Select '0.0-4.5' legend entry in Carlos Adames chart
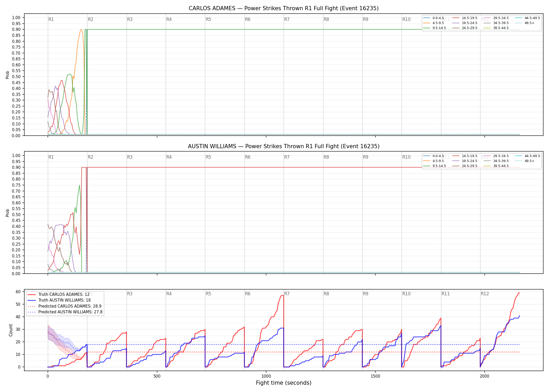 coord(433,18)
